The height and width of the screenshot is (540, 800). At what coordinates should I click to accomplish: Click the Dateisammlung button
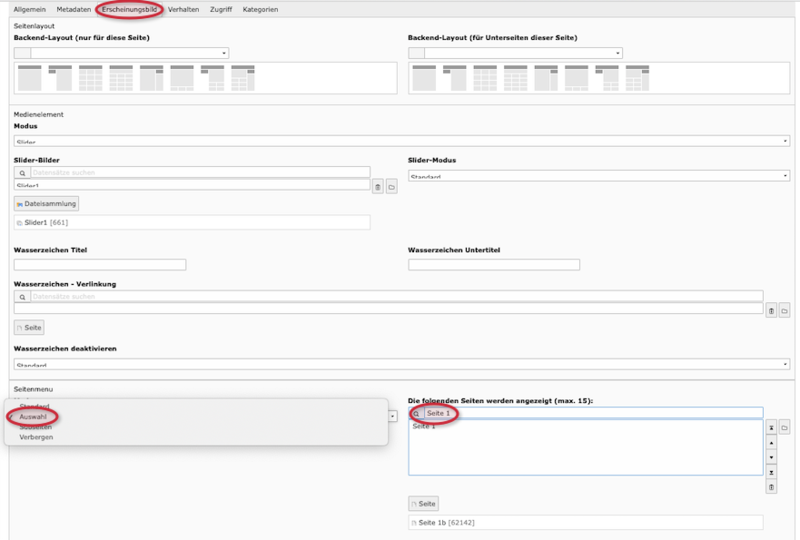(46, 204)
